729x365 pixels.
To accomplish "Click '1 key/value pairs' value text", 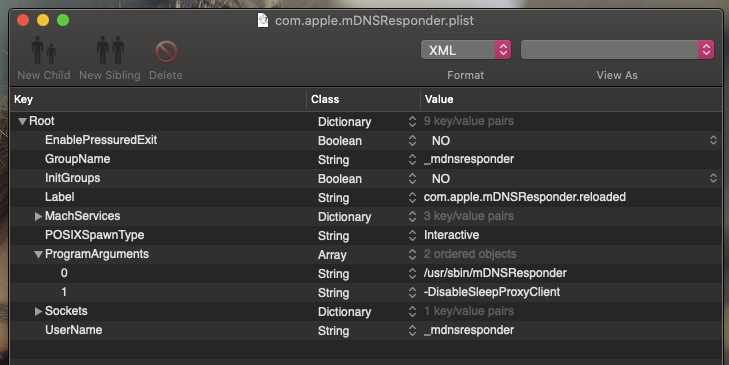I will [x=469, y=311].
